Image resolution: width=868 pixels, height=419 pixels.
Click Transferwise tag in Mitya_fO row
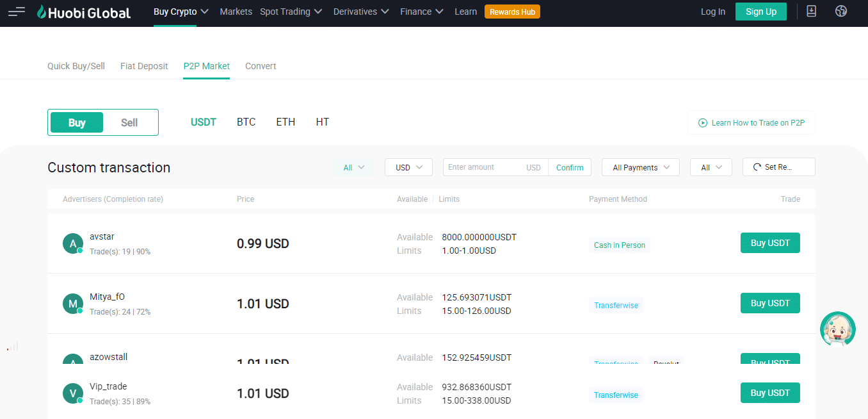point(616,305)
